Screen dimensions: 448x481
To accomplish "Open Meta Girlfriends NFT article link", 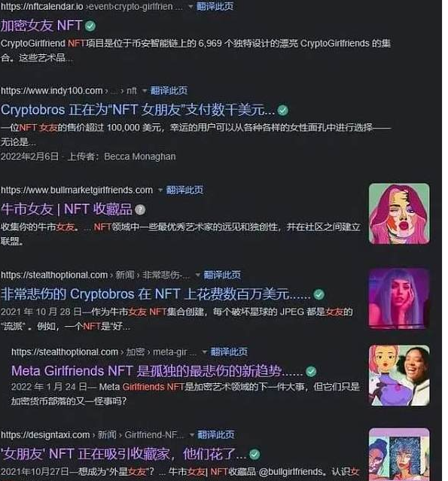I will [x=157, y=371].
